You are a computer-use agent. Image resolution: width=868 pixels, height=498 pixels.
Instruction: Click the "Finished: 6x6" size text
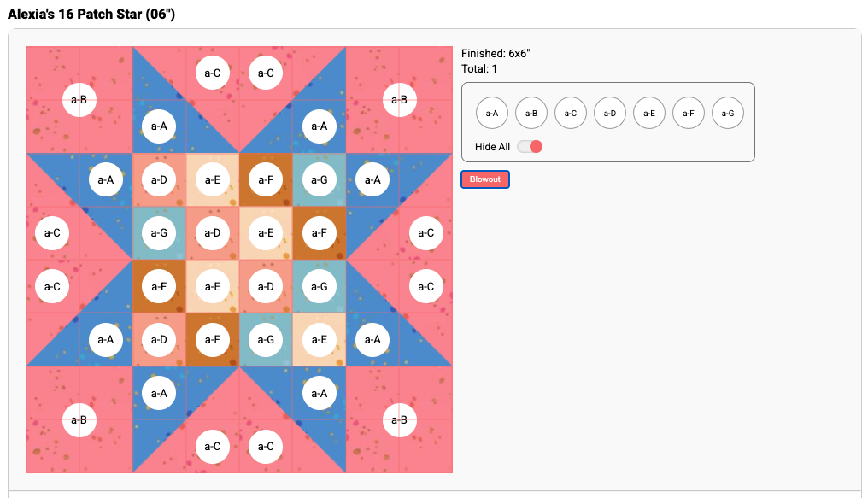point(496,54)
